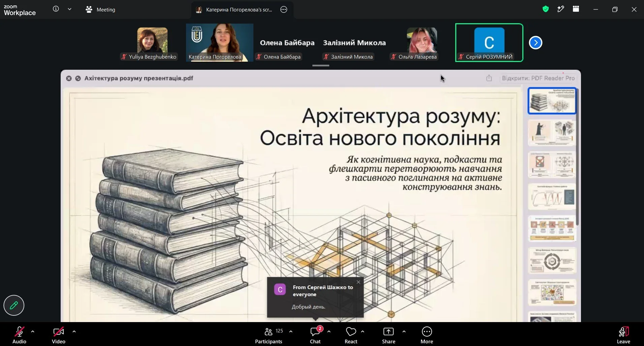Open the AI Companion pen-sparkle icon
Image resolution: width=644 pixels, height=346 pixels.
(x=561, y=9)
